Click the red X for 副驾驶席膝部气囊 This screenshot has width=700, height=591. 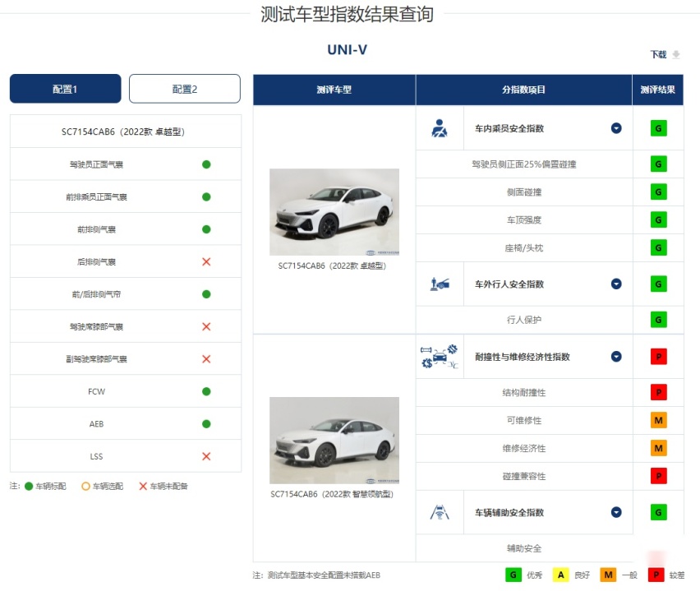[206, 358]
